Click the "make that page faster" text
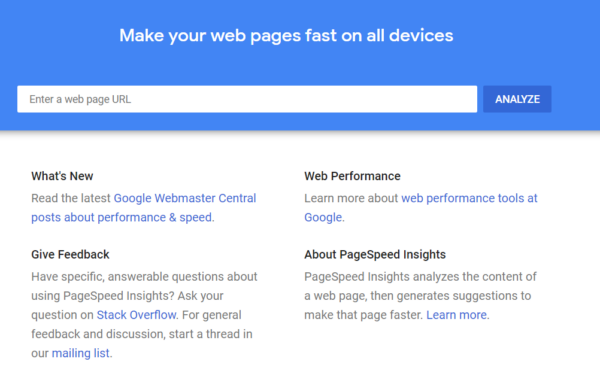 (364, 315)
